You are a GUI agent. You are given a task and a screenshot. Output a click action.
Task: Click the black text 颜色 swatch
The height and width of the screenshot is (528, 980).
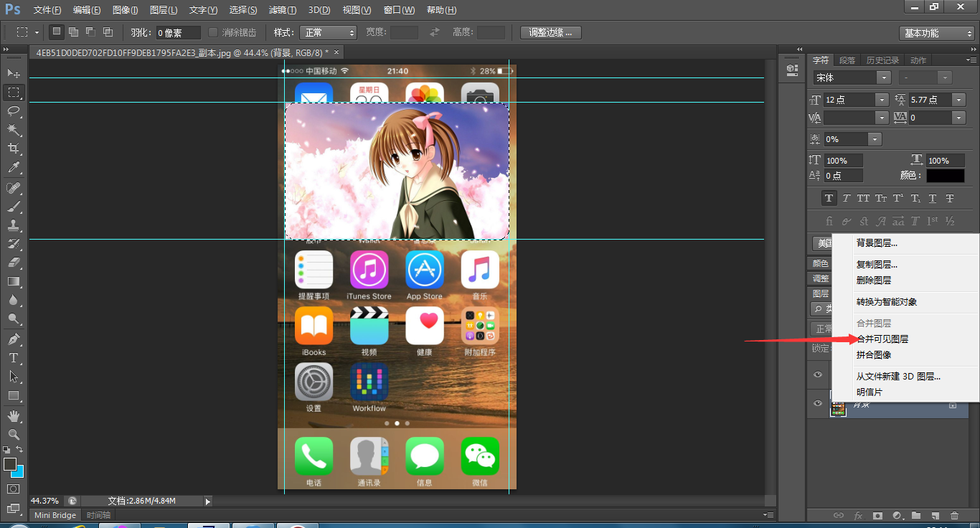[x=945, y=176]
